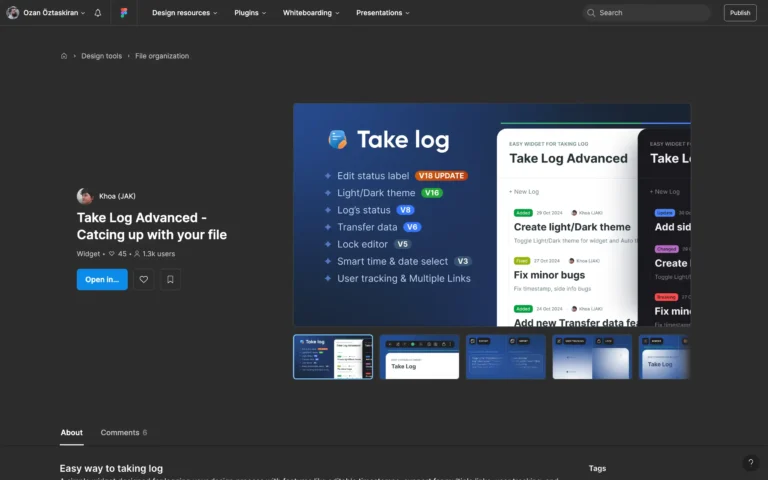Click the Open in... button
Viewport: 768px width, 480px height.
pos(102,279)
